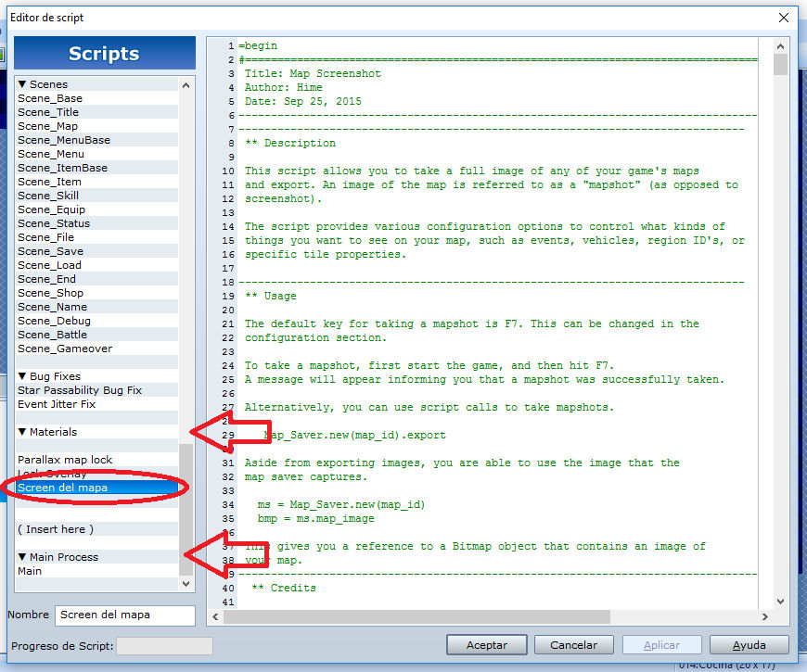807x672 pixels.
Task: Open the Star Passability Bug Fix script
Action: 97,390
